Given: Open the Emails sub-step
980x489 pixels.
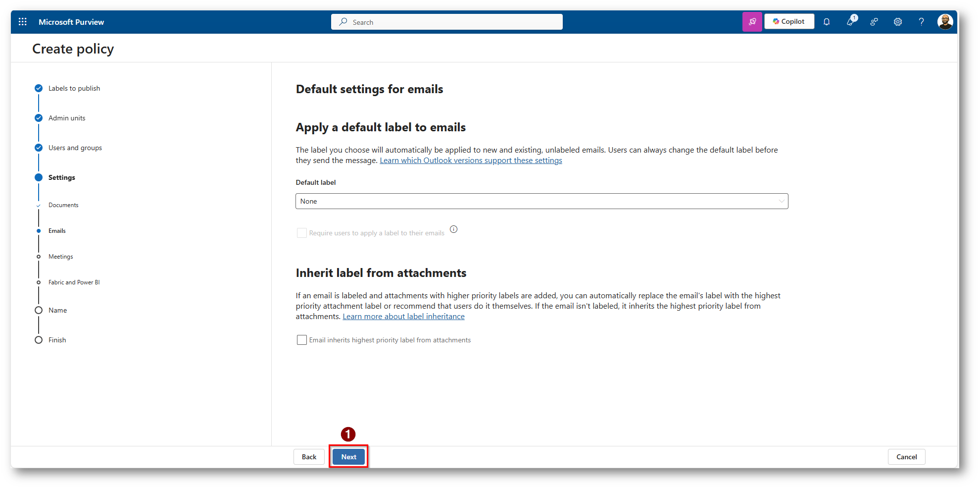Looking at the screenshot, I should pyautogui.click(x=57, y=231).
